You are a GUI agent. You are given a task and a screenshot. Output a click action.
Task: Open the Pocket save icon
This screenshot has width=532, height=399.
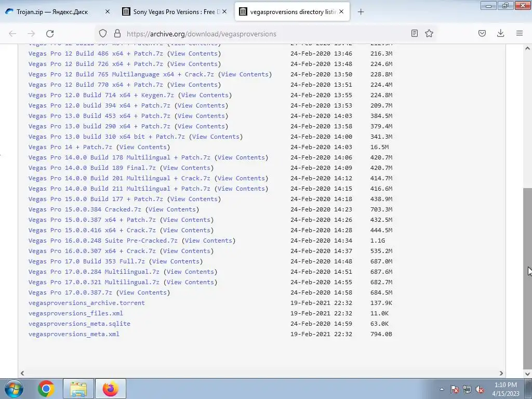(x=482, y=33)
